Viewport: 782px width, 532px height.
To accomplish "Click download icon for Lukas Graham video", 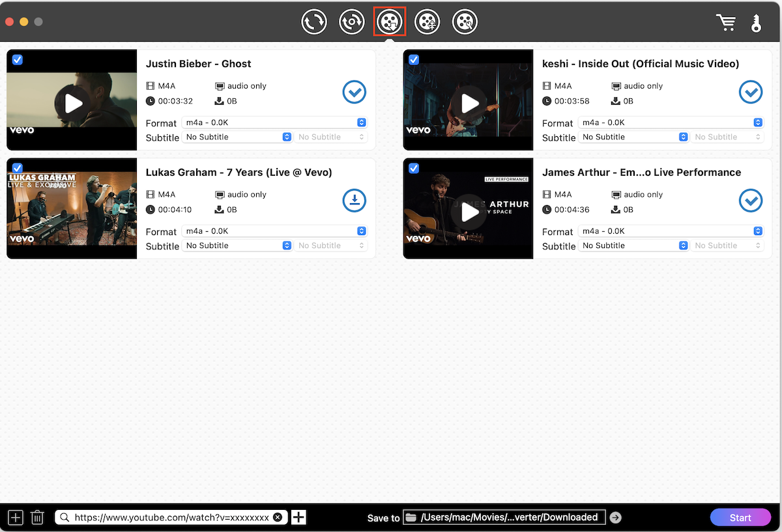I will click(355, 201).
